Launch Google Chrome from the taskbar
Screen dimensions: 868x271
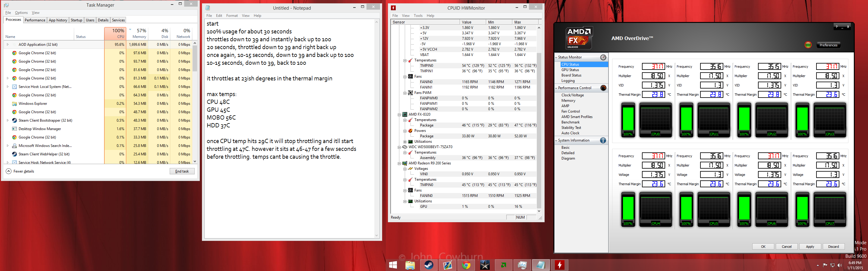point(466,265)
